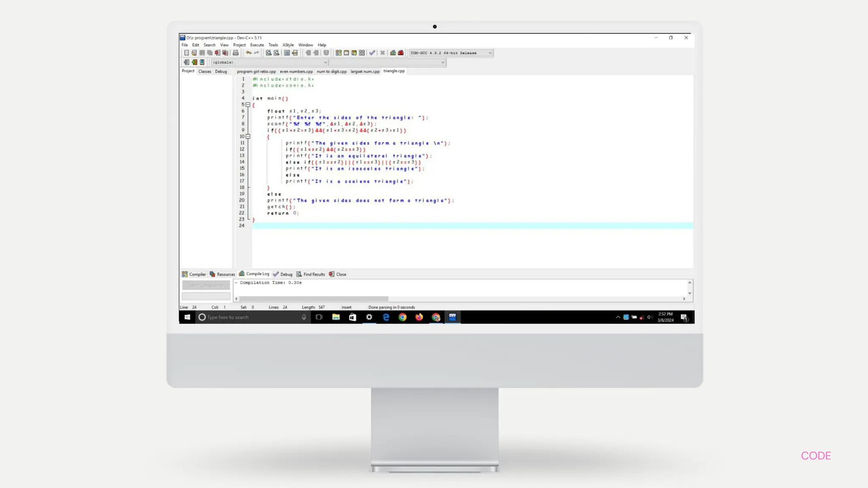Open the TDM-GCC compiler selection dropdown
Image resolution: width=868 pixels, height=488 pixels.
pos(490,53)
